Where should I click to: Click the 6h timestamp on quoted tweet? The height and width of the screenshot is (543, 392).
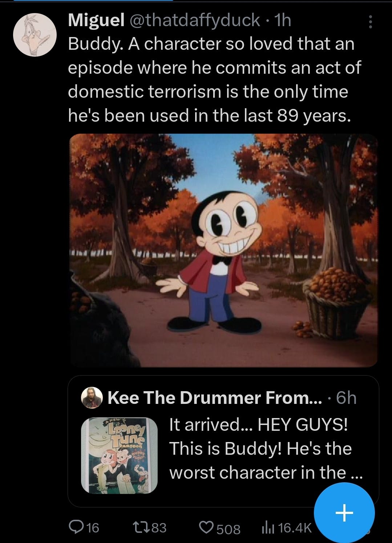(x=346, y=398)
